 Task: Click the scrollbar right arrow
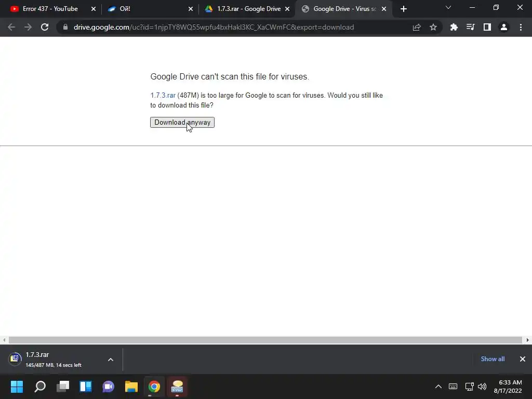point(528,340)
